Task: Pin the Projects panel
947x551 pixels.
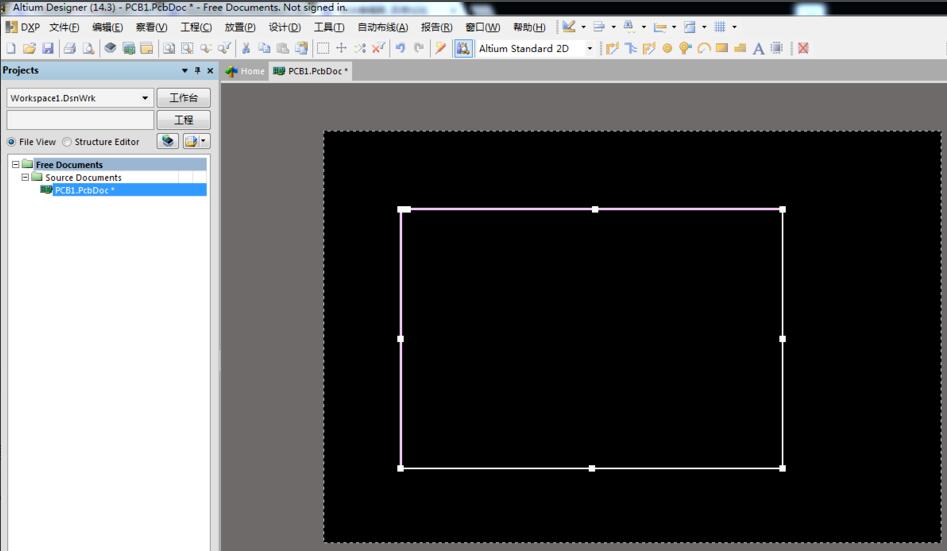Action: tap(197, 71)
